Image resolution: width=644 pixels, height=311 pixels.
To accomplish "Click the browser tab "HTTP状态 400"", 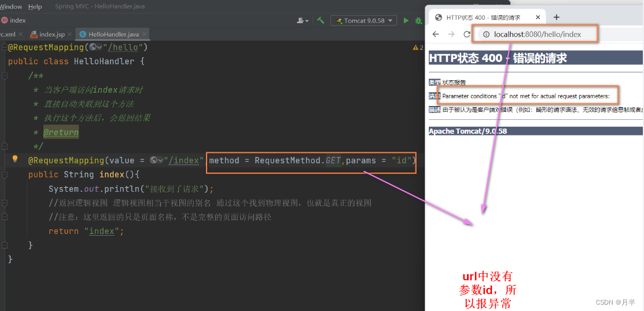I will point(483,17).
